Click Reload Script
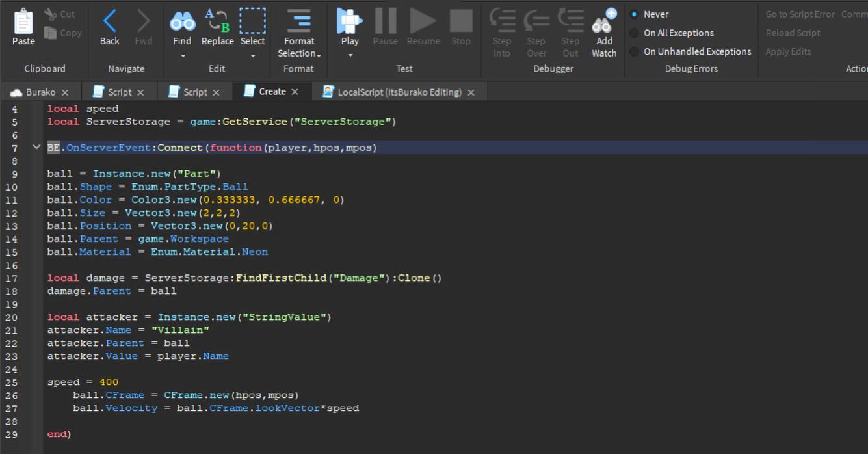Image resolution: width=868 pixels, height=454 pixels. click(793, 33)
